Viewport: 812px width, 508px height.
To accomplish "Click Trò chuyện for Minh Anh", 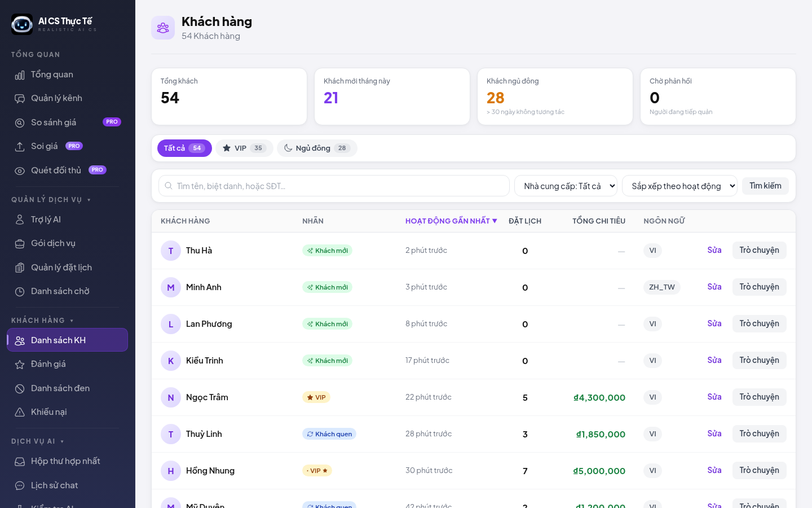I will [759, 287].
